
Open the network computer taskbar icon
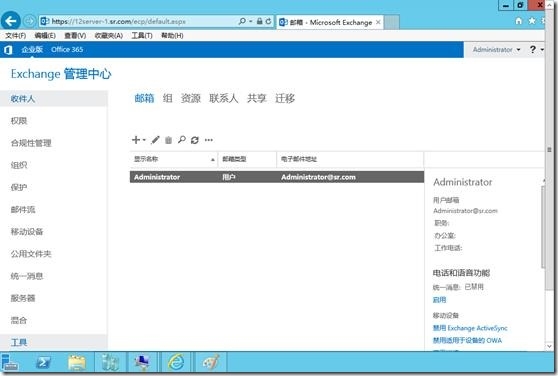[x=142, y=362]
